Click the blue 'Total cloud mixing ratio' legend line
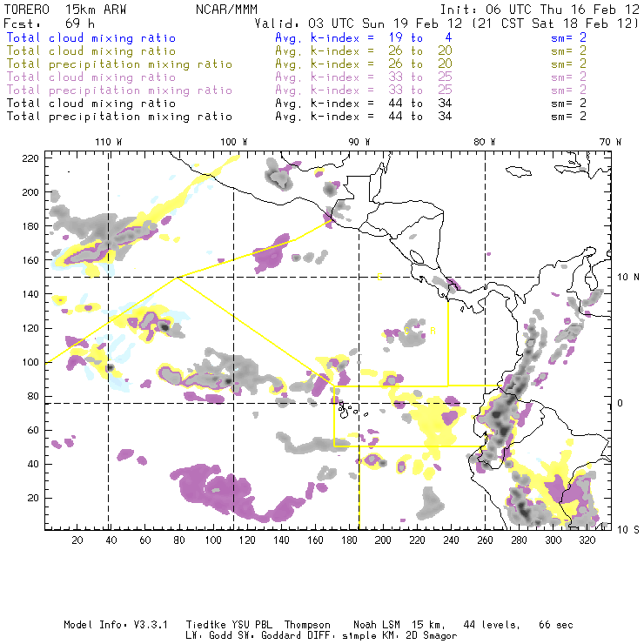The image size is (644, 644). 91,37
